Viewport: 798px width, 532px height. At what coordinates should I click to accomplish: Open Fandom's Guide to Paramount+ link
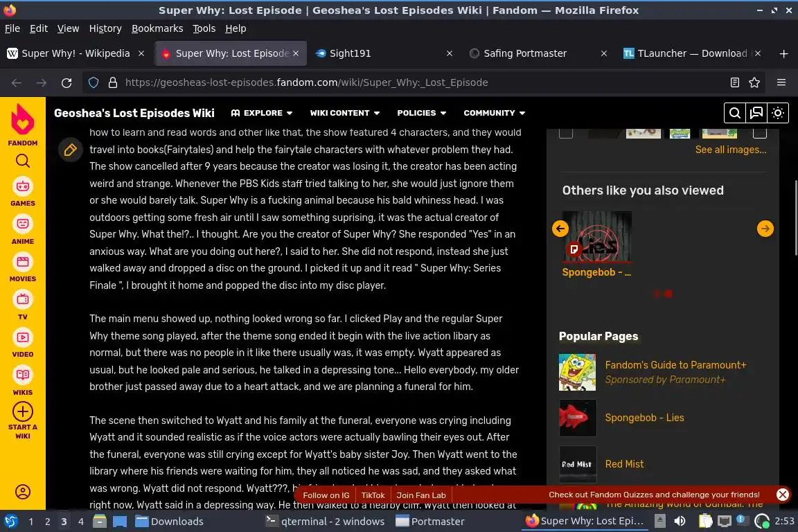pos(675,365)
